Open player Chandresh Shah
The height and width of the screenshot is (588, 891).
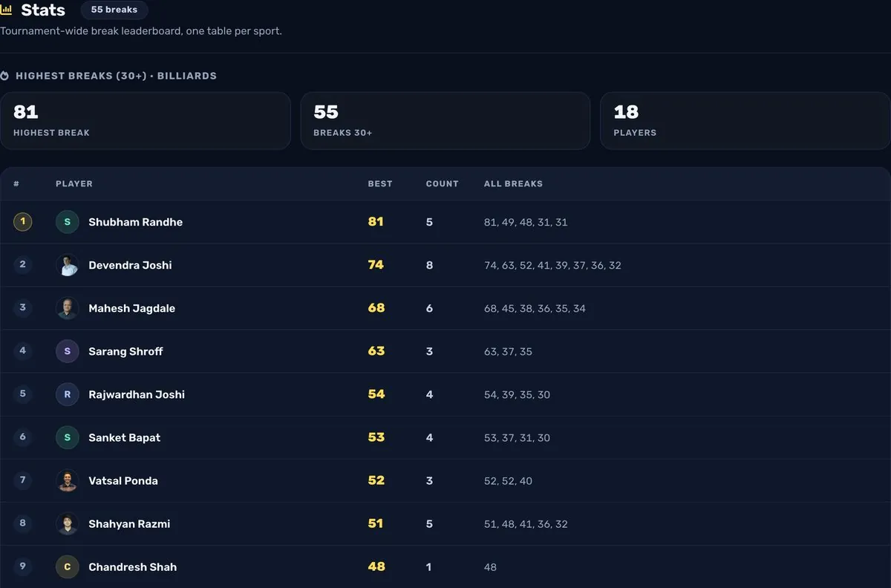[133, 566]
